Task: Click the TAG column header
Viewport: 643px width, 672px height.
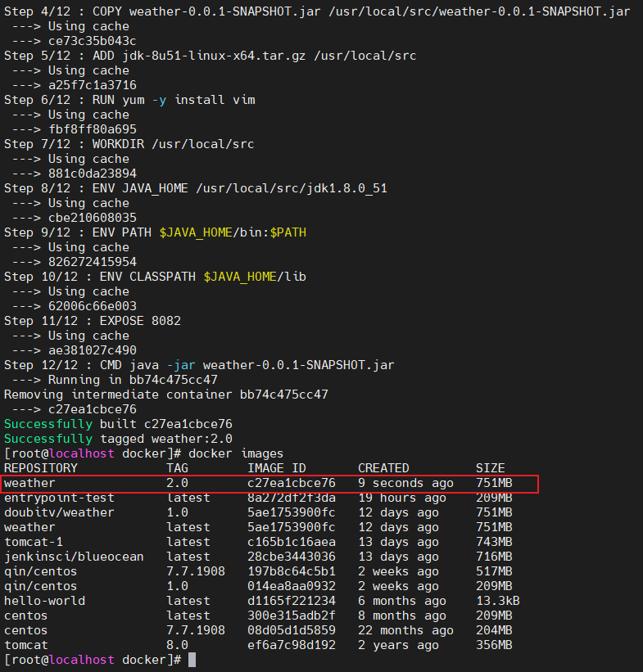Action: [177, 468]
